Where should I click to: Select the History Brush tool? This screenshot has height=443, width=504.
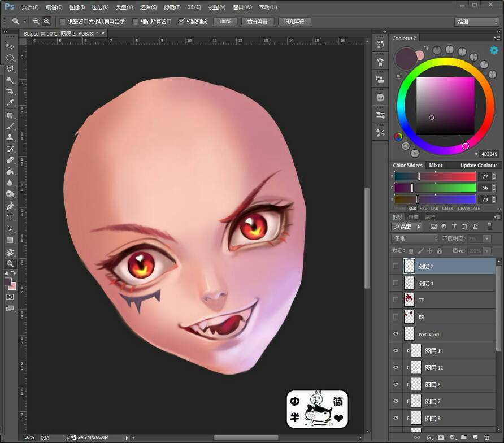click(10, 149)
